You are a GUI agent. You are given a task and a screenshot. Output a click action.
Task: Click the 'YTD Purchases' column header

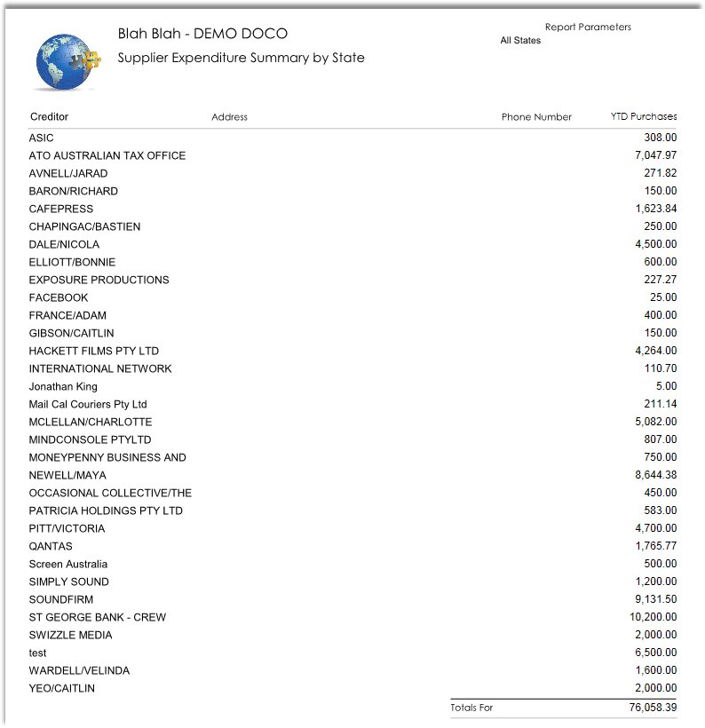pos(644,116)
